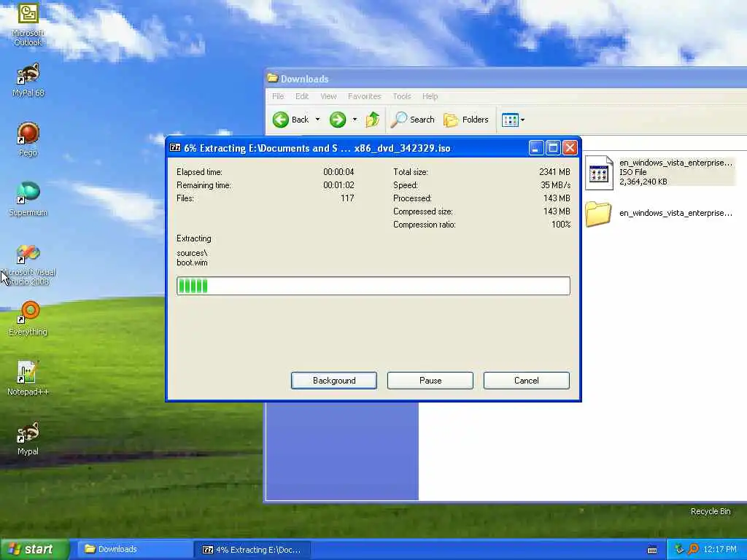This screenshot has width=747, height=560.
Task: Pause the 7-Zip extraction
Action: pos(430,381)
